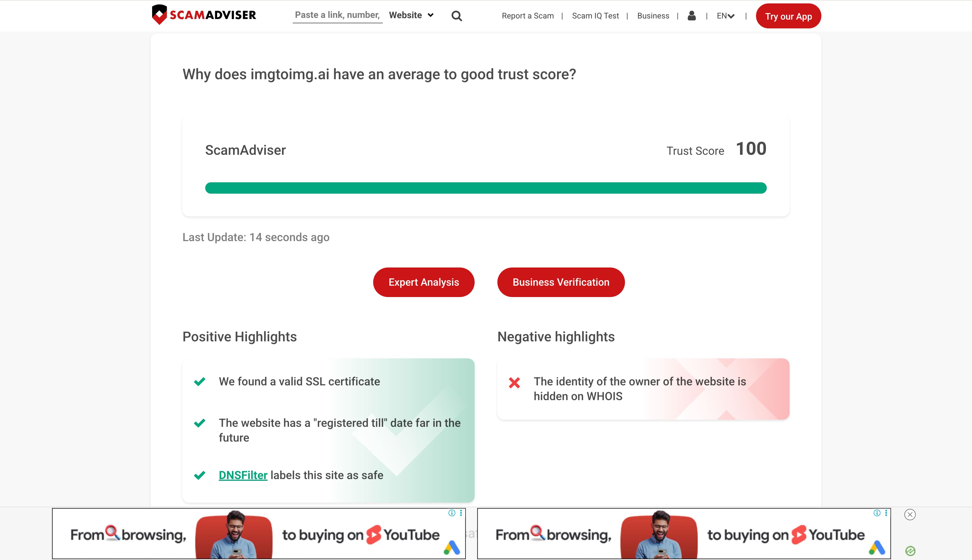Click the left ad info icon

click(452, 513)
